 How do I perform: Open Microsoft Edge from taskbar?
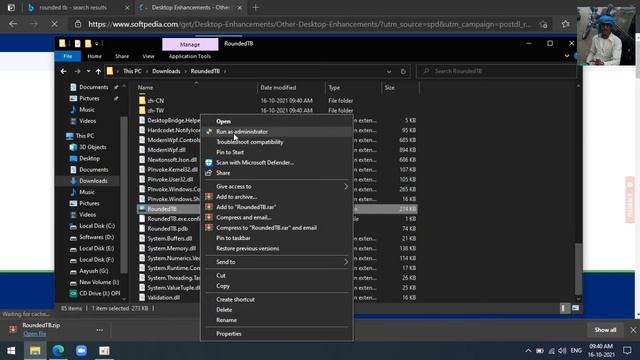pyautogui.click(x=58, y=351)
